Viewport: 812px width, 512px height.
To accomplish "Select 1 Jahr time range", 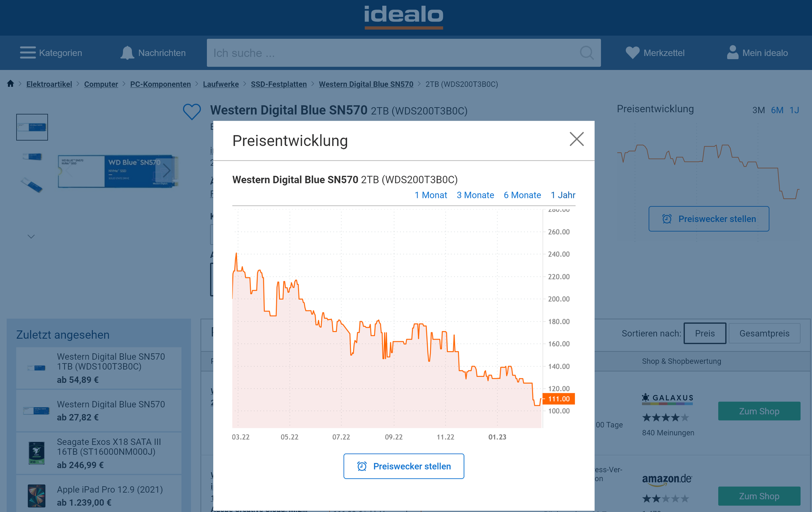I will pyautogui.click(x=563, y=195).
